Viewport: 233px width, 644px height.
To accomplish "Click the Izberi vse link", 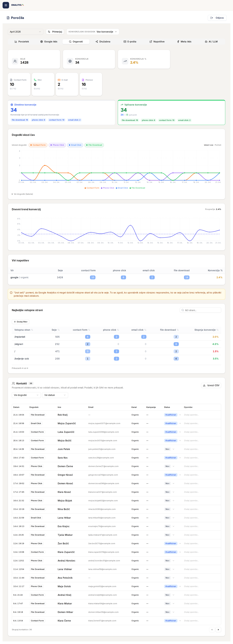I will coord(208,145).
